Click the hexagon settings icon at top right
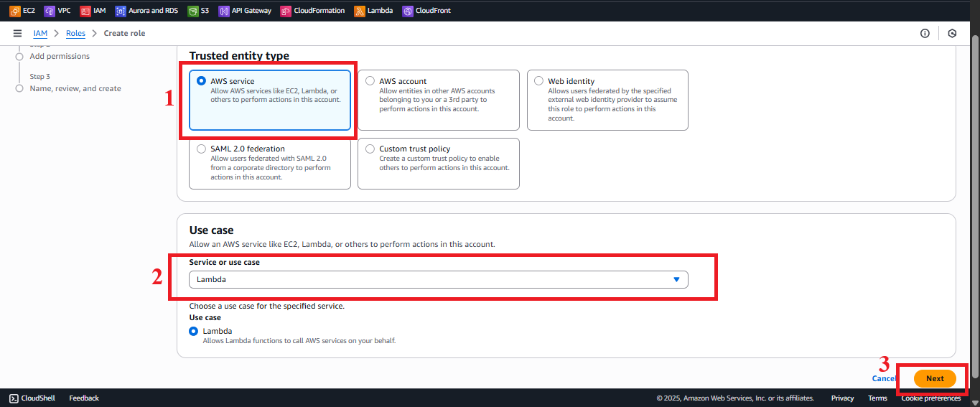 (x=953, y=33)
